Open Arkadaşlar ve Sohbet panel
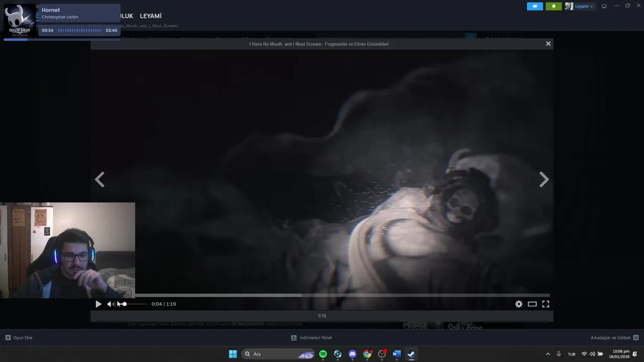Image resolution: width=644 pixels, height=362 pixels. tap(614, 338)
